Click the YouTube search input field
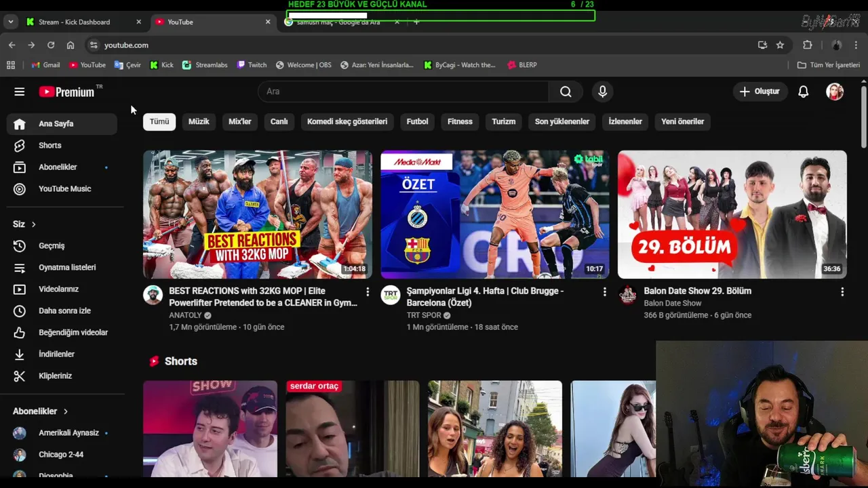The width and height of the screenshot is (868, 488). coord(403,91)
